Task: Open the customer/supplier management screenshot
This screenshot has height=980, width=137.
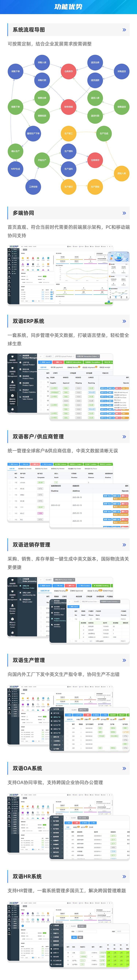Action: tap(68, 494)
